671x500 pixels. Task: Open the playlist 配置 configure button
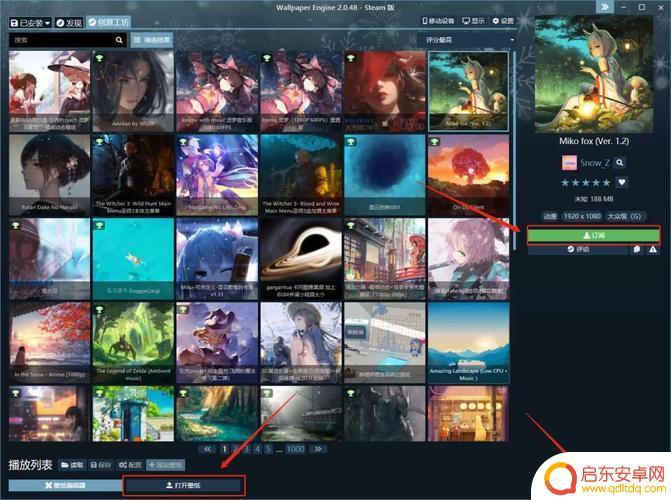[130, 465]
